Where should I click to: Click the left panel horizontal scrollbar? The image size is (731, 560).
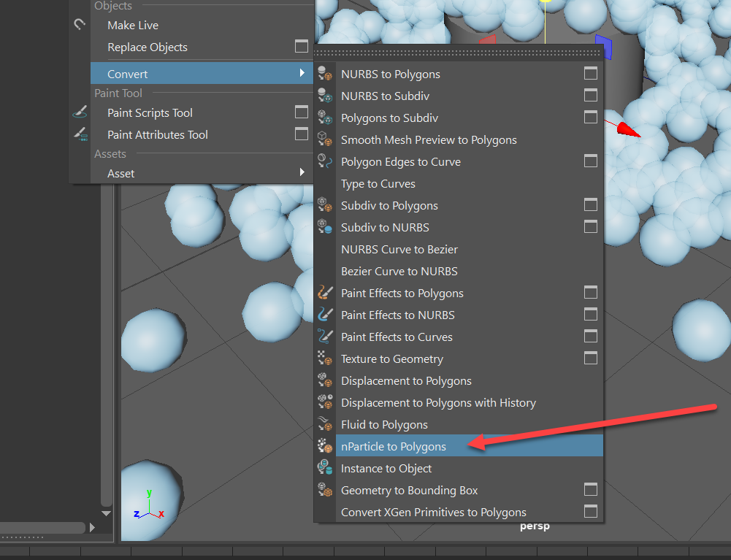tap(42, 527)
